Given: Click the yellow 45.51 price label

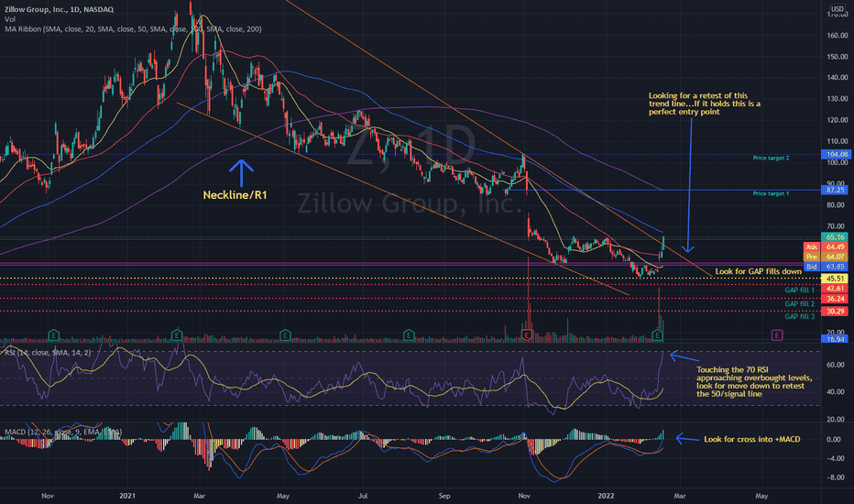Looking at the screenshot, I should click(836, 279).
